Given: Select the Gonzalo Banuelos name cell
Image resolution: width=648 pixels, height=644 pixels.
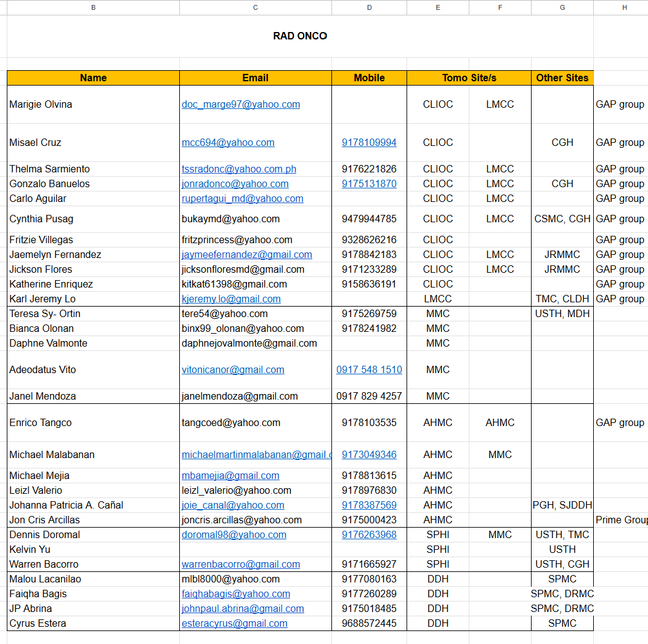Looking at the screenshot, I should point(94,183).
